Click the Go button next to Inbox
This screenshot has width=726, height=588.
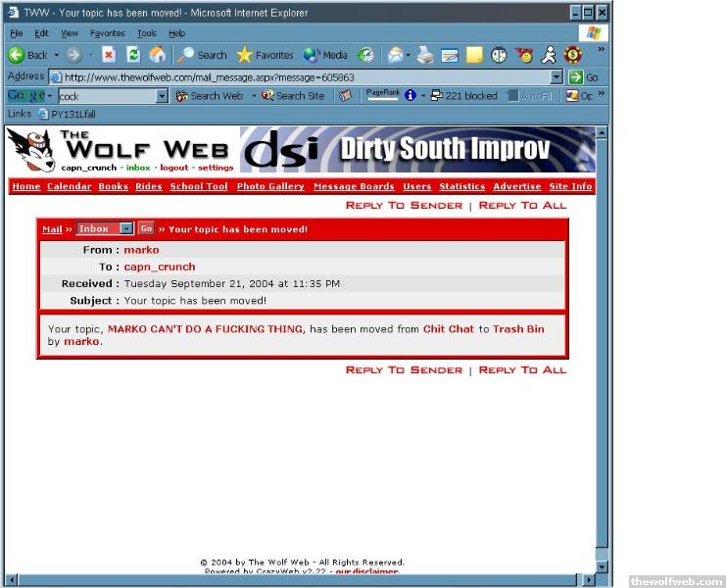point(146,228)
